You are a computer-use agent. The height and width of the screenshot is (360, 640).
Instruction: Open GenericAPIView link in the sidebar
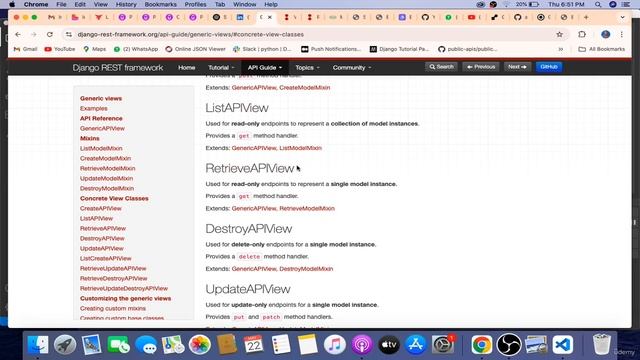[102, 129]
